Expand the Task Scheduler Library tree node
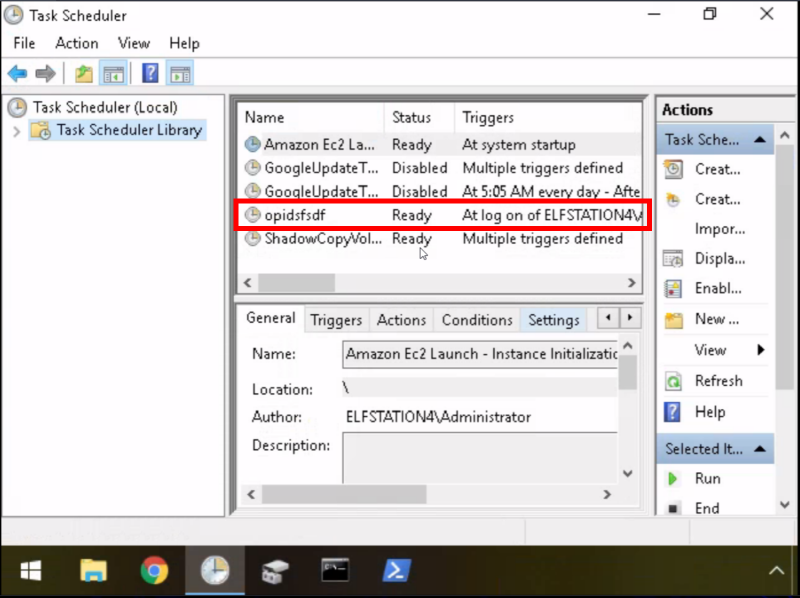 click(x=16, y=131)
